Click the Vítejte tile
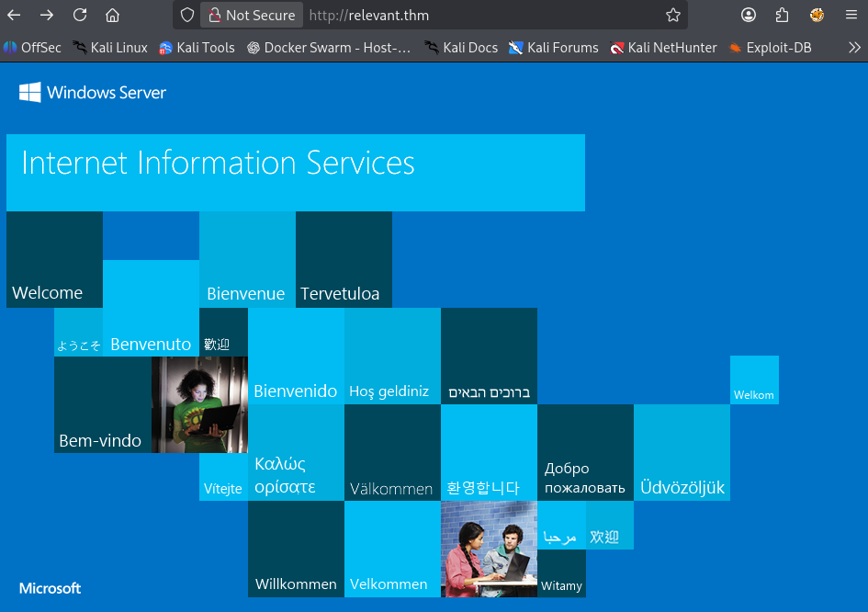This screenshot has height=612, width=868. [x=223, y=477]
